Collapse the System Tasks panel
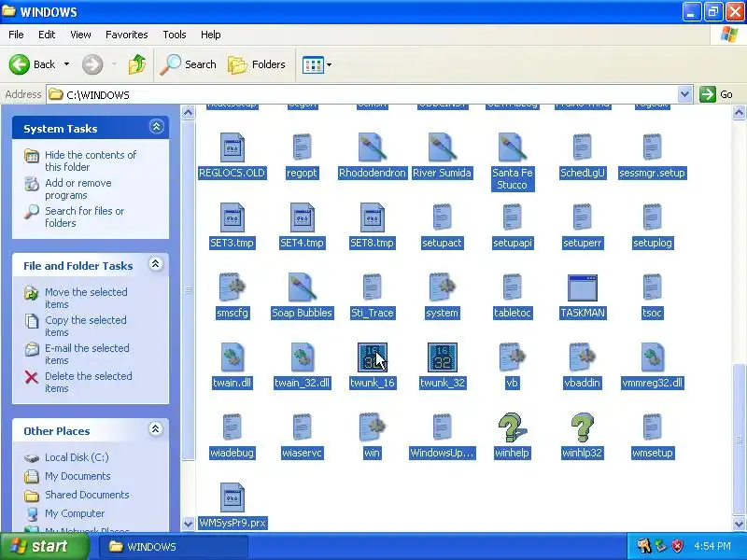This screenshot has width=747, height=560. click(x=156, y=127)
